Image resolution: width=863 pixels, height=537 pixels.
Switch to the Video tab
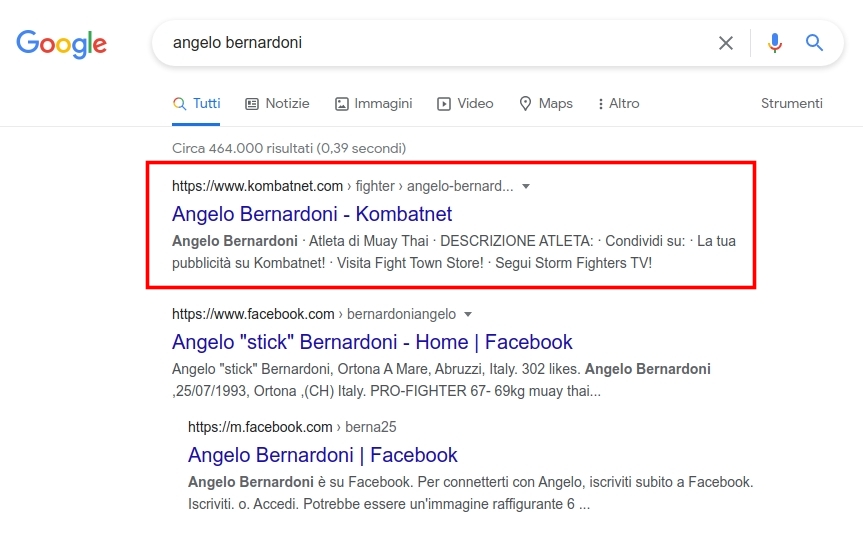(x=465, y=103)
